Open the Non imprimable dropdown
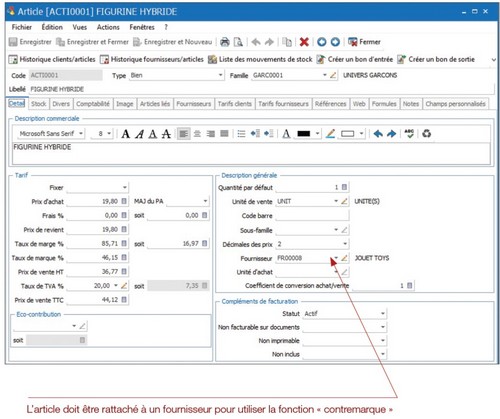 pyautogui.click(x=383, y=341)
